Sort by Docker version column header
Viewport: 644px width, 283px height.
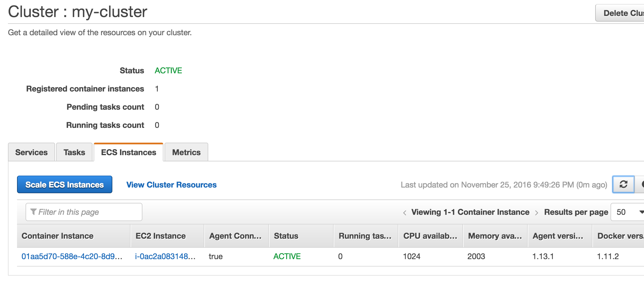pyautogui.click(x=618, y=236)
